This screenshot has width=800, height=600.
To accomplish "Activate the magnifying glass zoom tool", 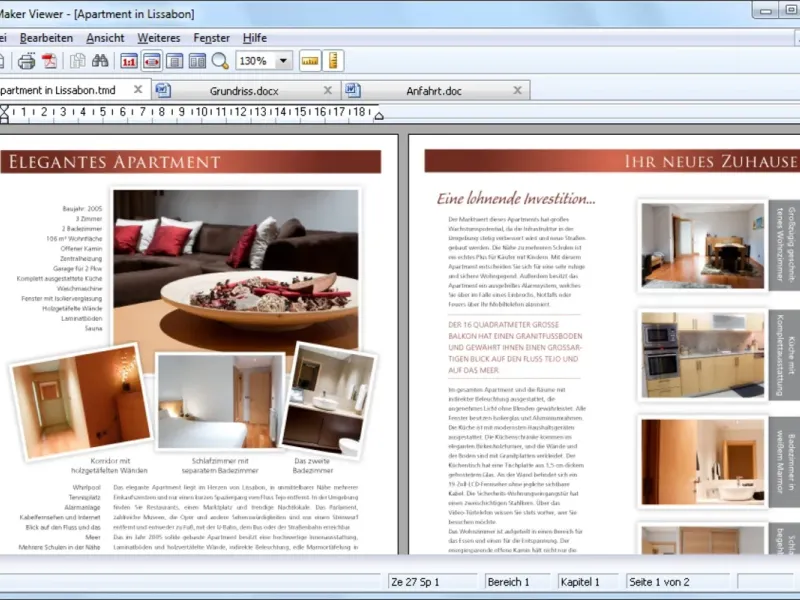I will [220, 61].
